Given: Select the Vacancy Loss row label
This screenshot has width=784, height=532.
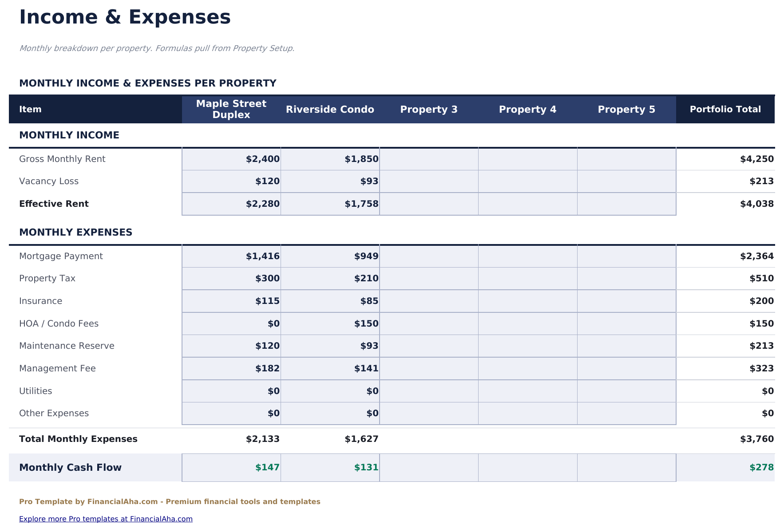Looking at the screenshot, I should [49, 181].
